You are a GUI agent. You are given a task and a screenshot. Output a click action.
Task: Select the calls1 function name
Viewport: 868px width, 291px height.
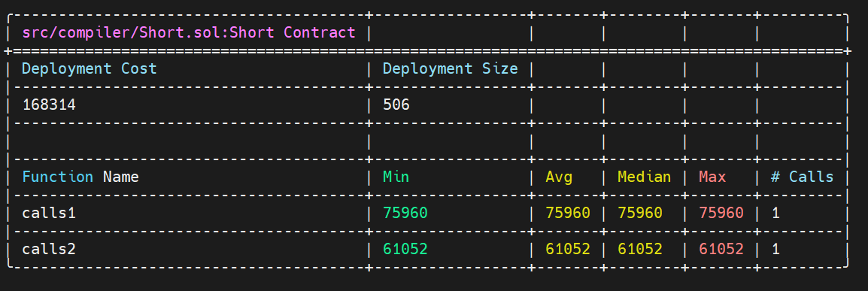[50, 213]
